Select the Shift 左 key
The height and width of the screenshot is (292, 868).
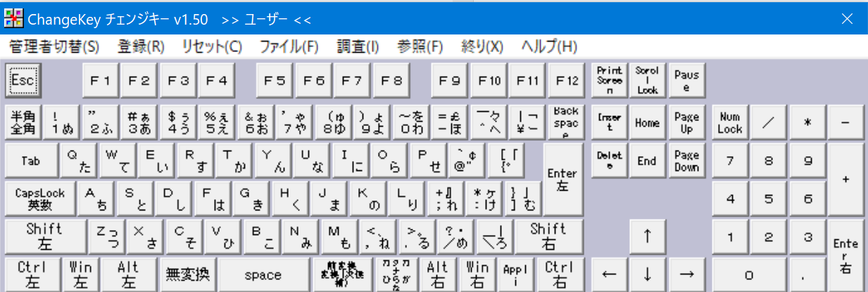tap(46, 236)
